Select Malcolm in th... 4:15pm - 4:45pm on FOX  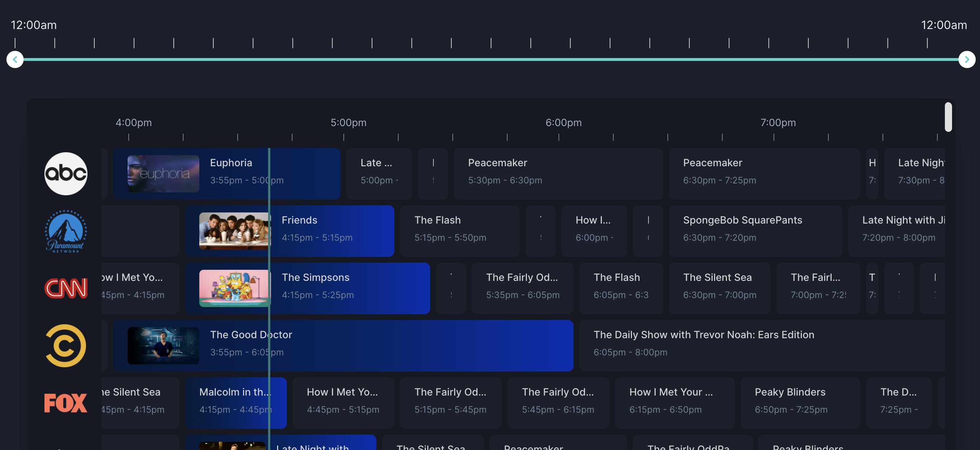point(236,403)
